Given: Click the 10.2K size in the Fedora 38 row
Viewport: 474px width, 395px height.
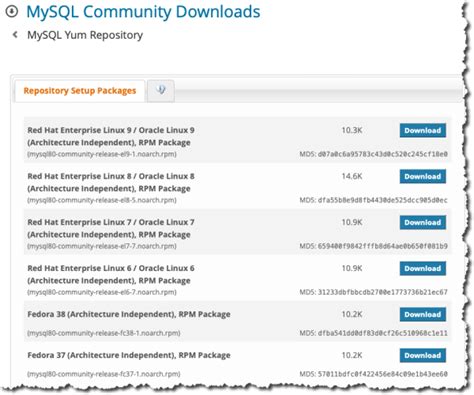Looking at the screenshot, I should [x=352, y=314].
